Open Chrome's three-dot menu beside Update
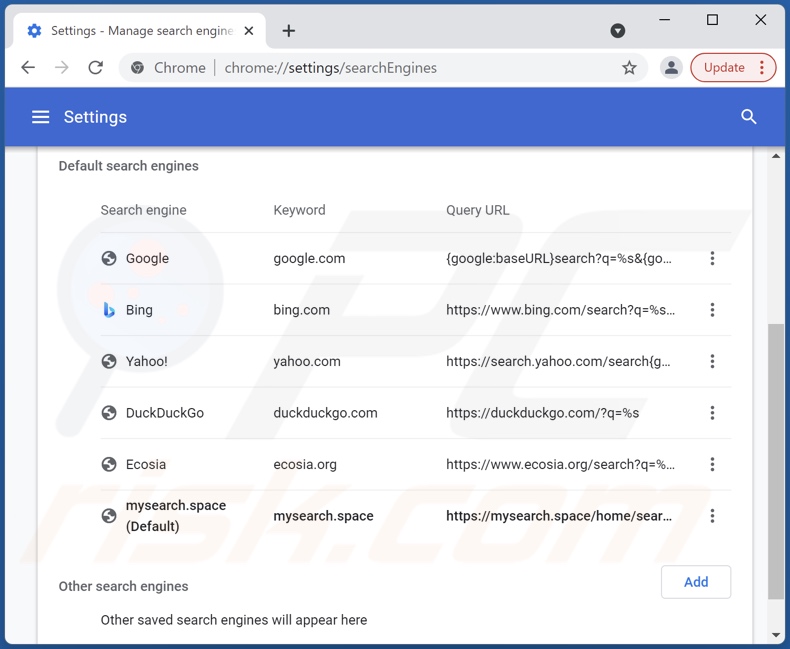Screen dimensions: 790x649 (762, 68)
